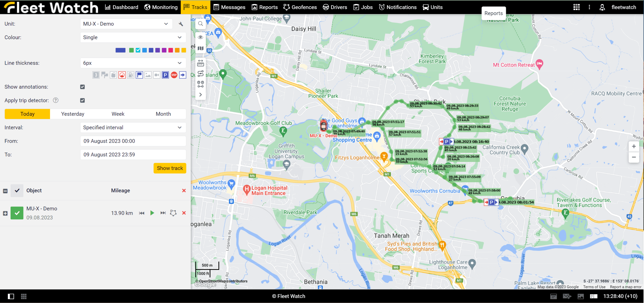Uncheck Show annotations checkbox
Viewport: 644px width, 303px height.
83,87
